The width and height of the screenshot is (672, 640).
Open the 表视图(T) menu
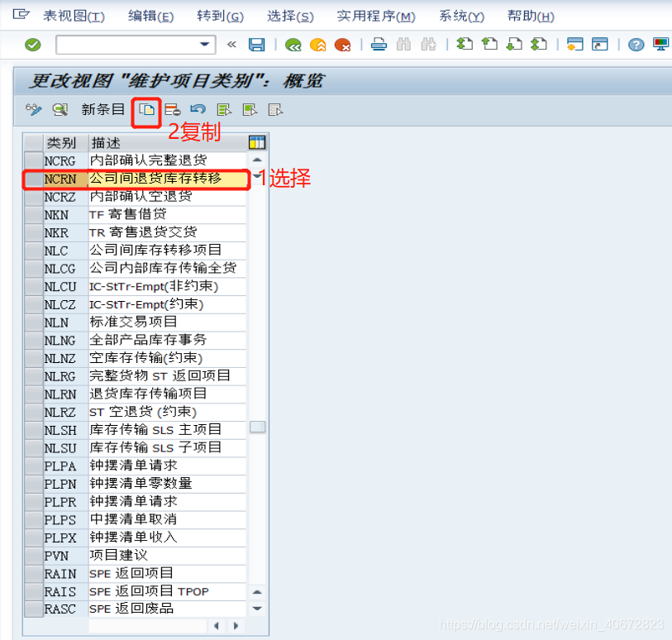point(74,17)
